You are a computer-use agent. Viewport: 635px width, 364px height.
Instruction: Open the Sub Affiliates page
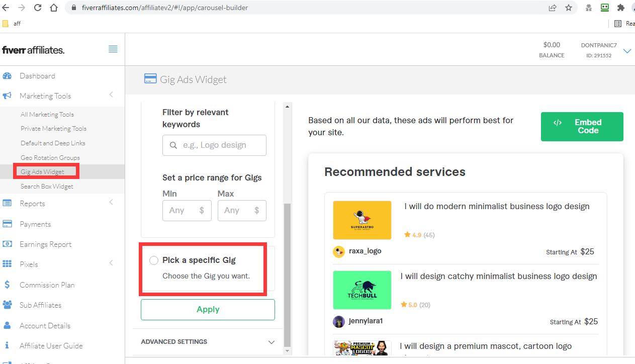pyautogui.click(x=40, y=305)
